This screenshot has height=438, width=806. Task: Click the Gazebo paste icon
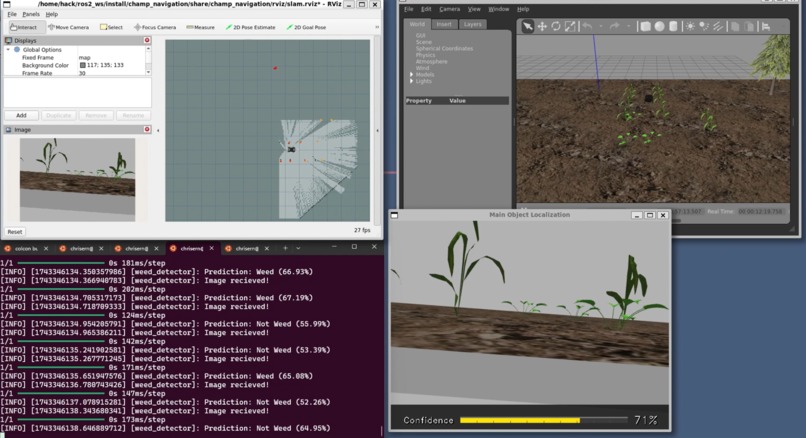tap(749, 26)
